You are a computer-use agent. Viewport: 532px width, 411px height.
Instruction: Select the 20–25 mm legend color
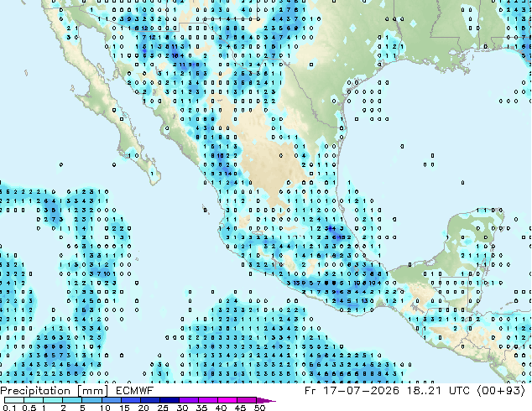[149, 400]
